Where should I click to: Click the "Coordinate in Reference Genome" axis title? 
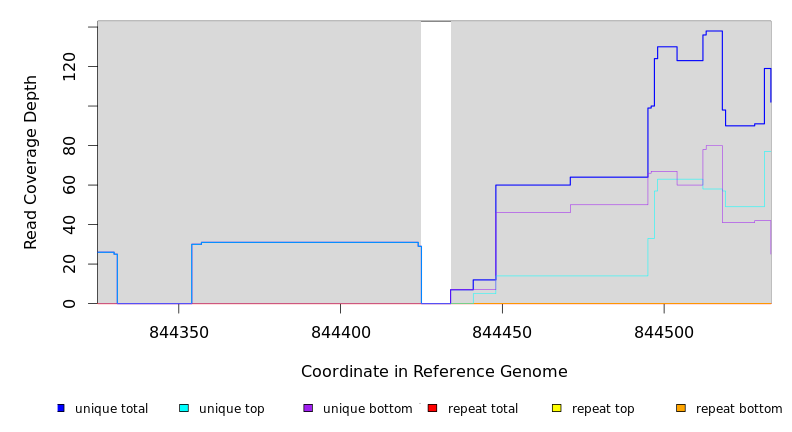(434, 372)
